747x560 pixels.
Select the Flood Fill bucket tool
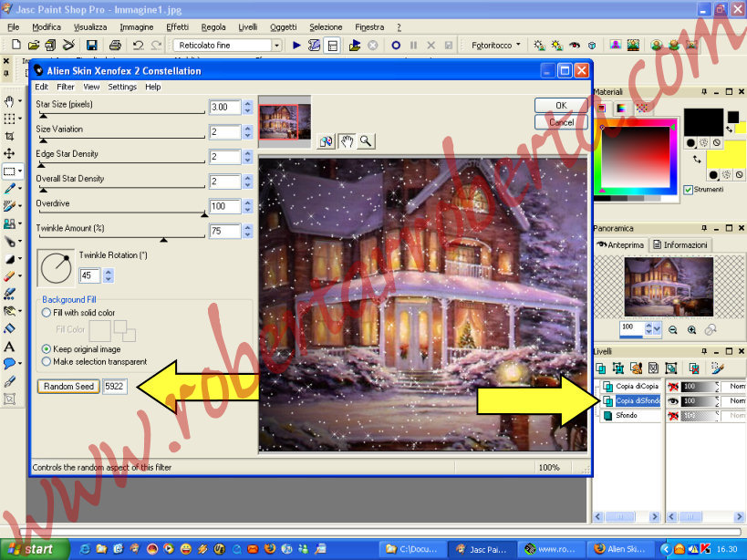pos(9,328)
